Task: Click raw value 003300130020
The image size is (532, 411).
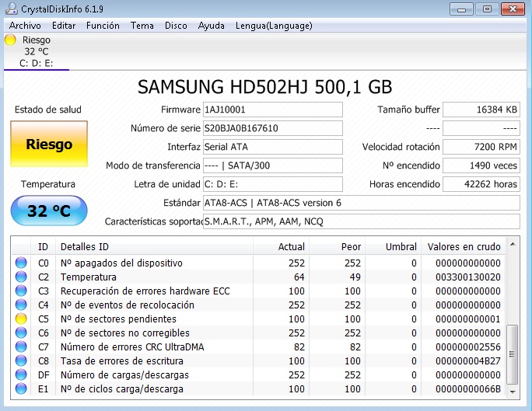Action: [468, 277]
